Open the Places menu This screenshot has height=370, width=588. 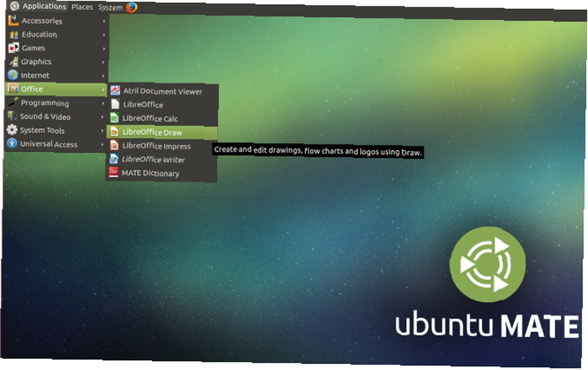[82, 6]
